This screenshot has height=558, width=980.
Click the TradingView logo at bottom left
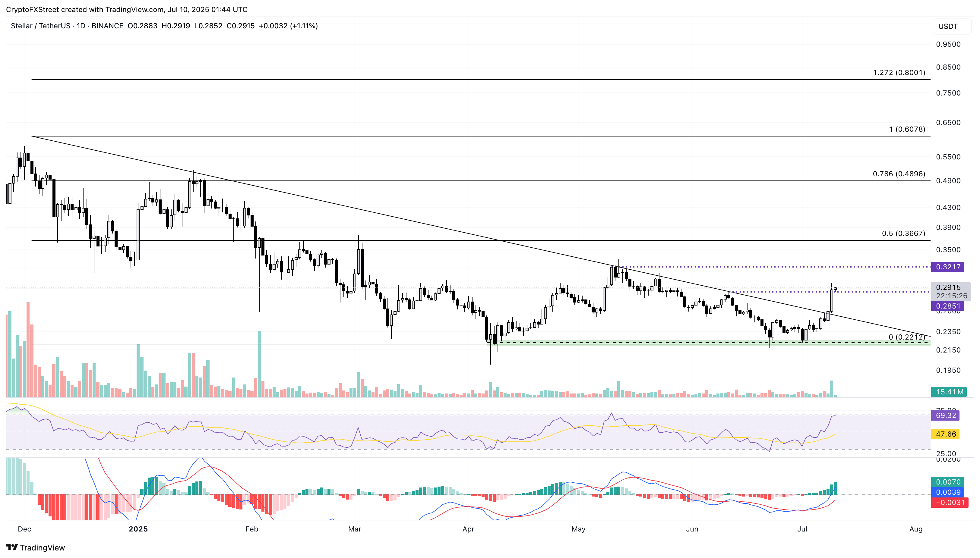point(35,547)
